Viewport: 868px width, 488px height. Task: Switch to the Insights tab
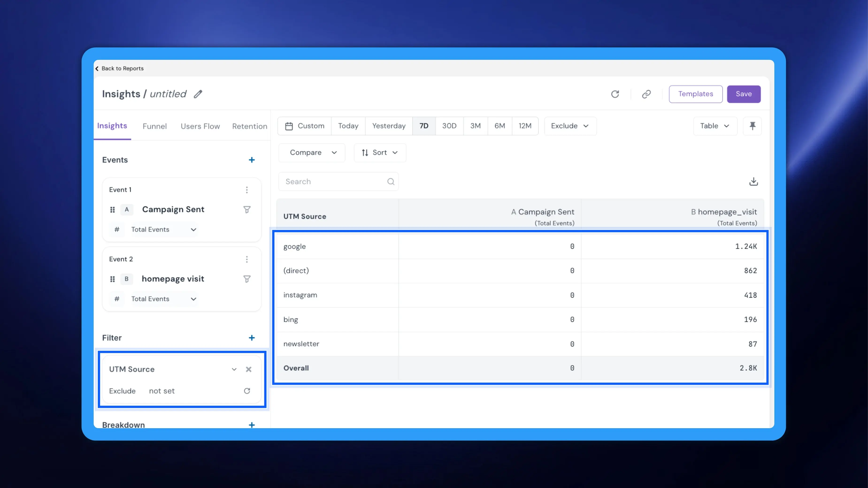click(x=112, y=126)
